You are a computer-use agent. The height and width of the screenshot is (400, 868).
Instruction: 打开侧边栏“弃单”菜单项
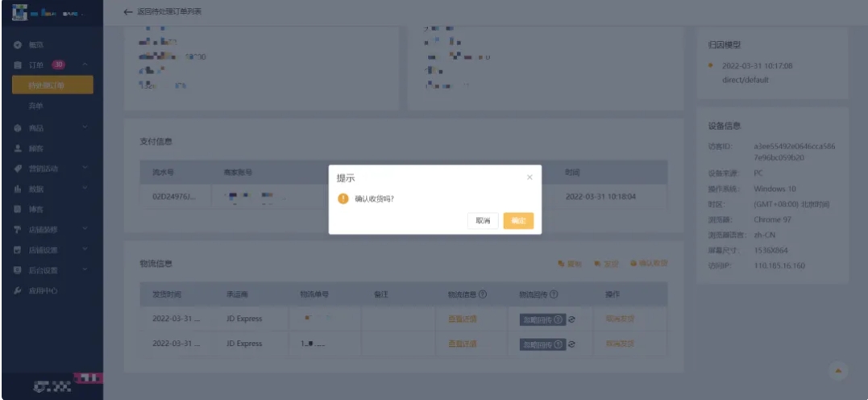(35, 106)
